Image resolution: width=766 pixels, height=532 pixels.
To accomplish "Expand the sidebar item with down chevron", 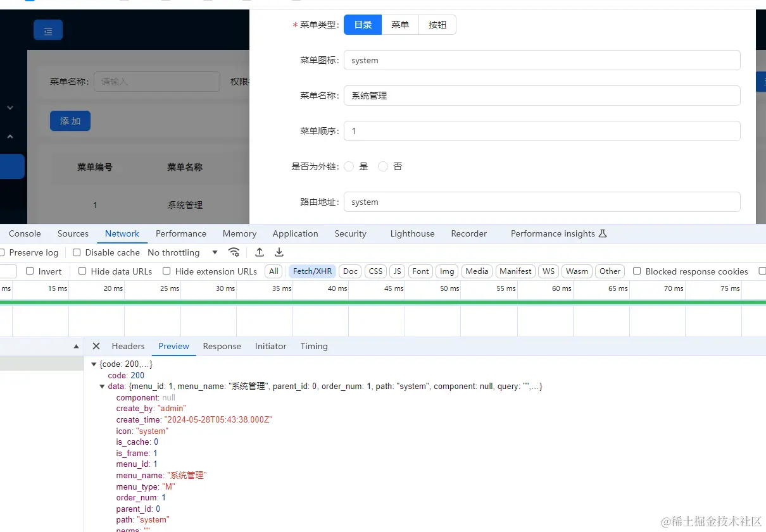I will pos(10,108).
